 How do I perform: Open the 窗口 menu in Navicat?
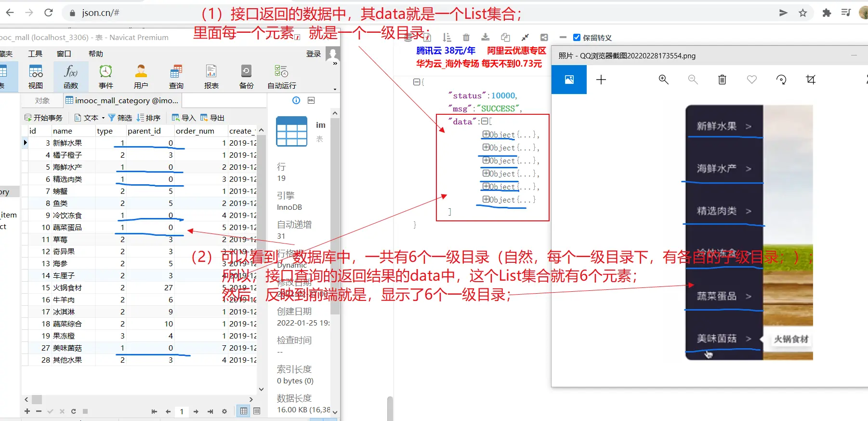tap(64, 54)
